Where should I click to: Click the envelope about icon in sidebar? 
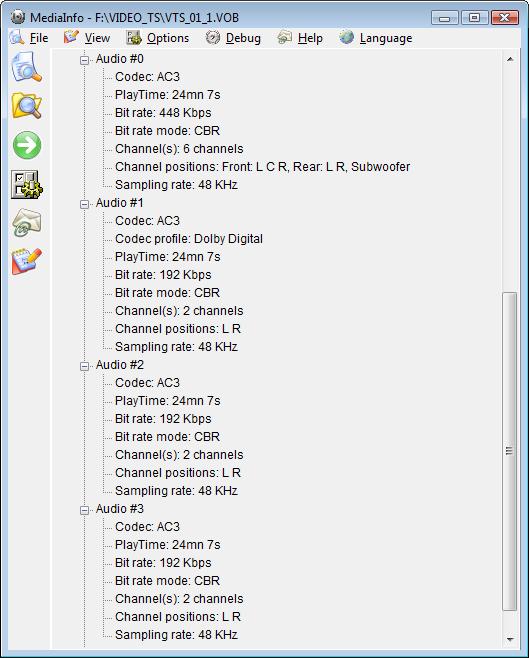[x=26, y=222]
